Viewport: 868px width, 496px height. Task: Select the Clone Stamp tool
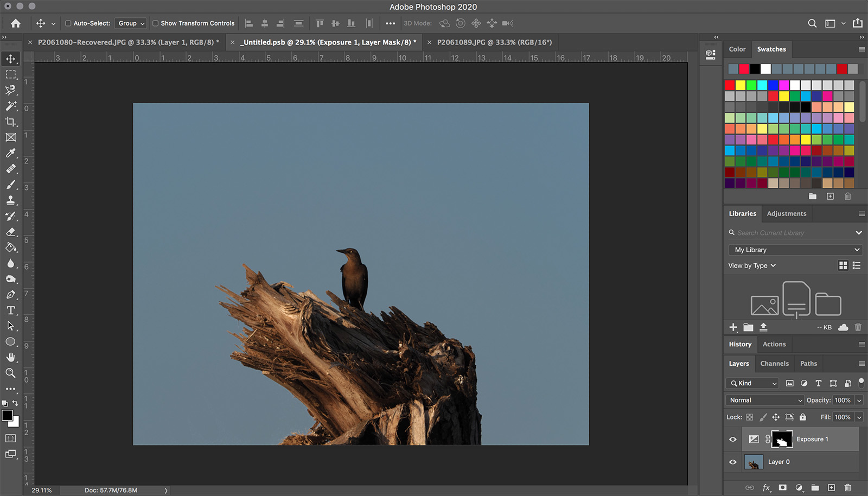pos(10,200)
